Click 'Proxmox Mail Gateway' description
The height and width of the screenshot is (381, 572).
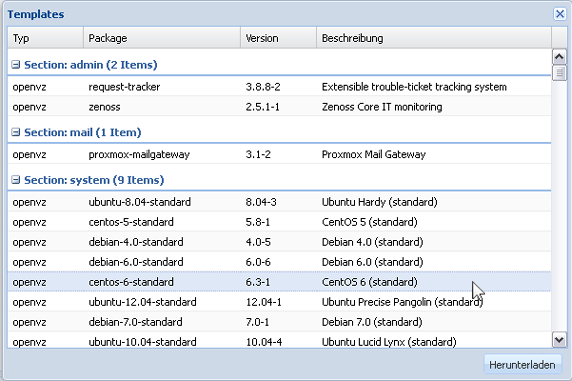(x=374, y=154)
